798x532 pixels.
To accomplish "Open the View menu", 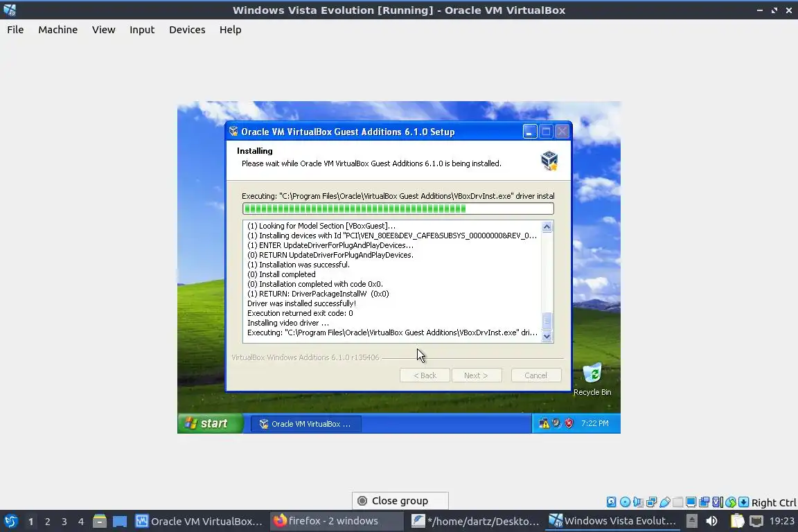I will [x=103, y=30].
